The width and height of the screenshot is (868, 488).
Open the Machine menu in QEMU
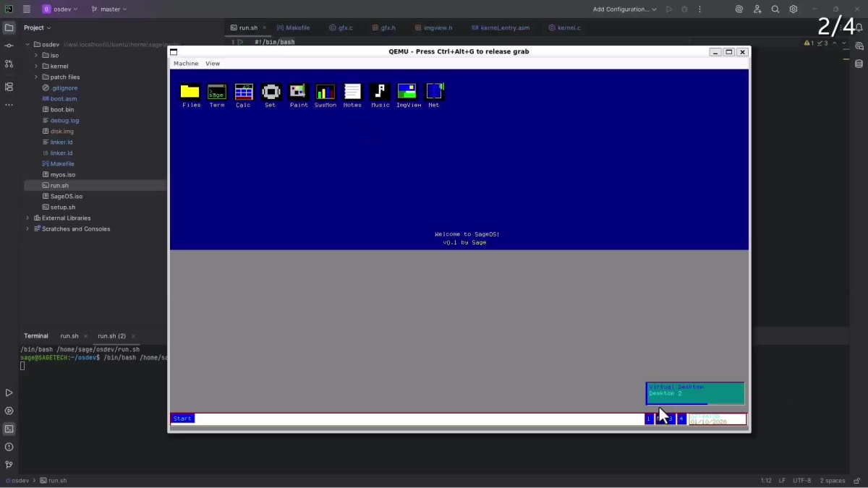tap(186, 64)
